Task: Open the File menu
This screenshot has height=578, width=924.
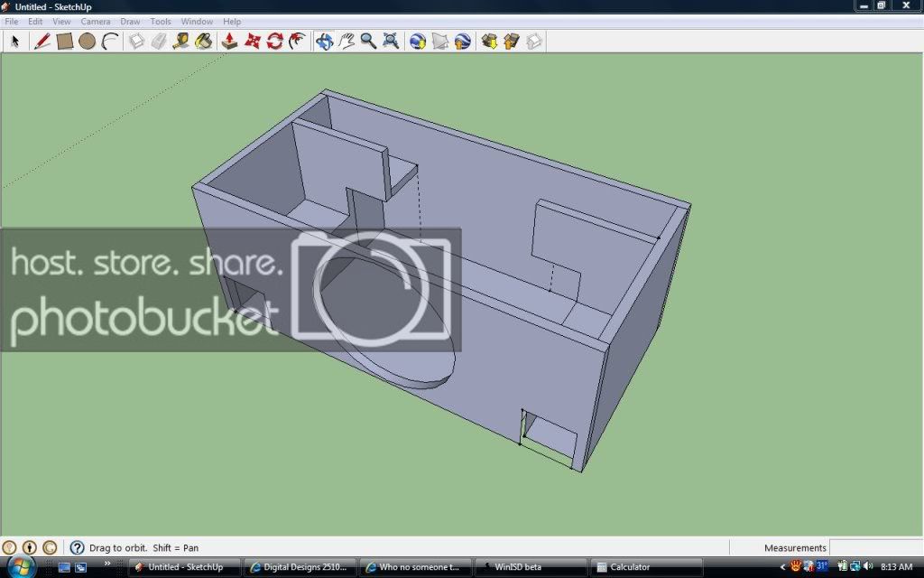Action: [11, 22]
